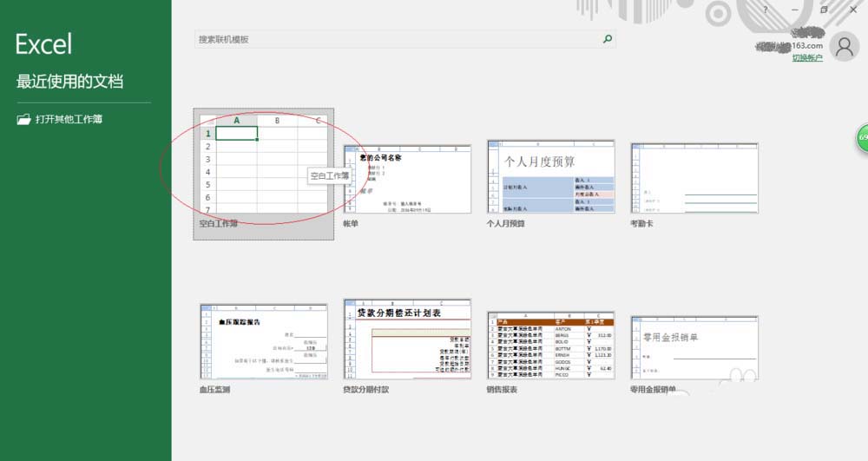The image size is (868, 461).
Task: Create a new 空白工作簿 from its thumbnail
Action: click(x=263, y=162)
